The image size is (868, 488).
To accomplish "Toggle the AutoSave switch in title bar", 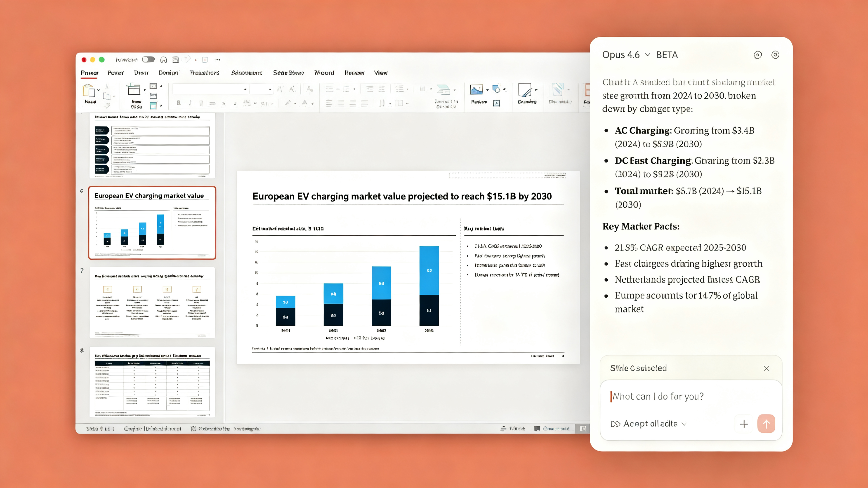I will pyautogui.click(x=148, y=60).
